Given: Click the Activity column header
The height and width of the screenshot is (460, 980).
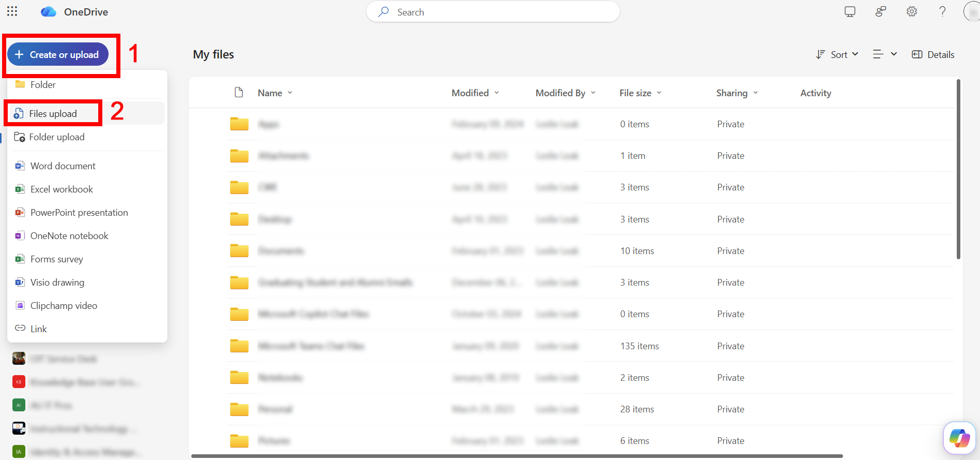Looking at the screenshot, I should [816, 93].
